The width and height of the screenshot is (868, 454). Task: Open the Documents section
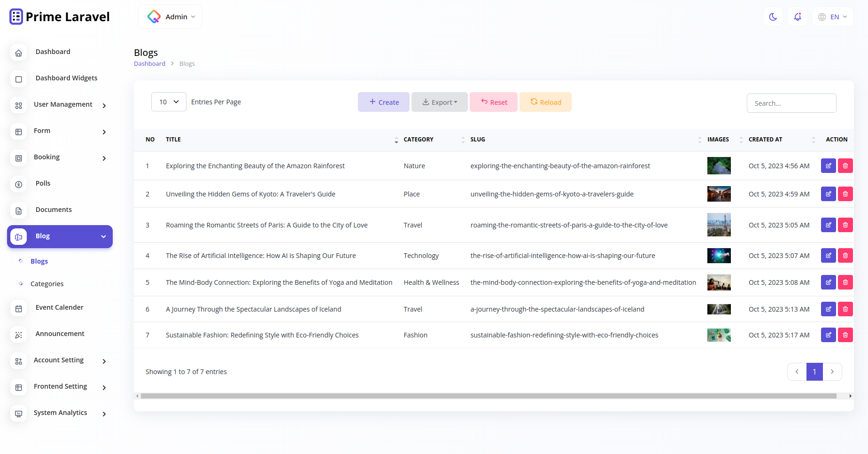coord(53,210)
